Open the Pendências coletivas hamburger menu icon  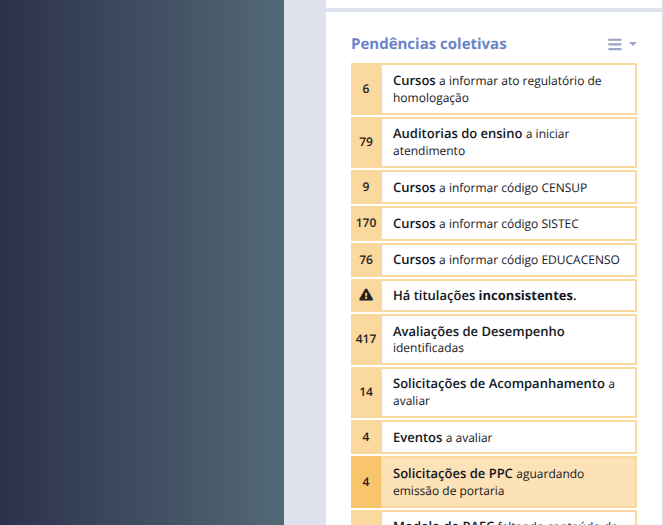[x=614, y=44]
